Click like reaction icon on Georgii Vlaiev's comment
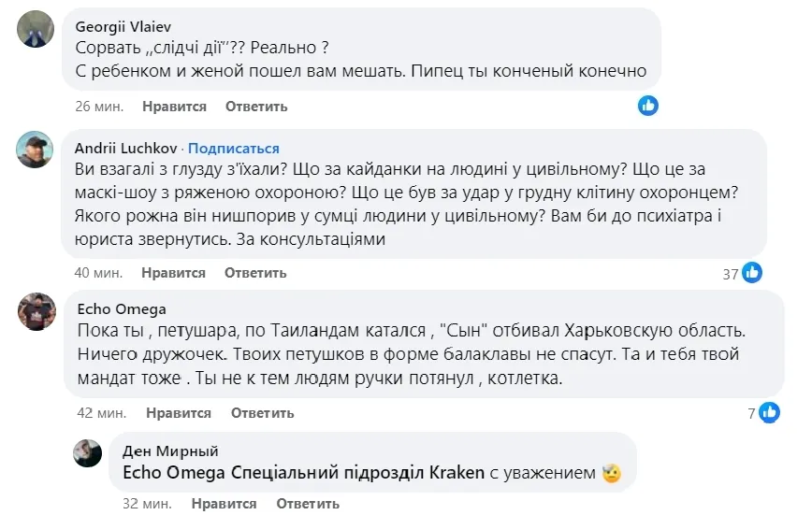 pos(648,106)
